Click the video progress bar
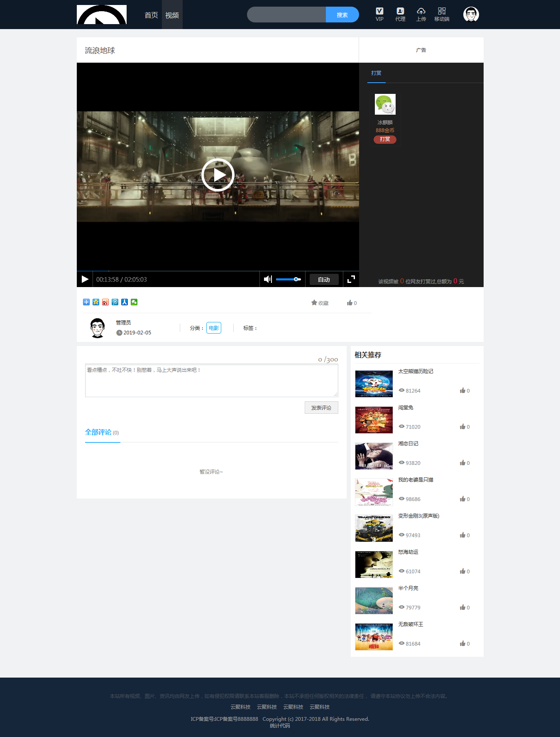 coord(218,271)
